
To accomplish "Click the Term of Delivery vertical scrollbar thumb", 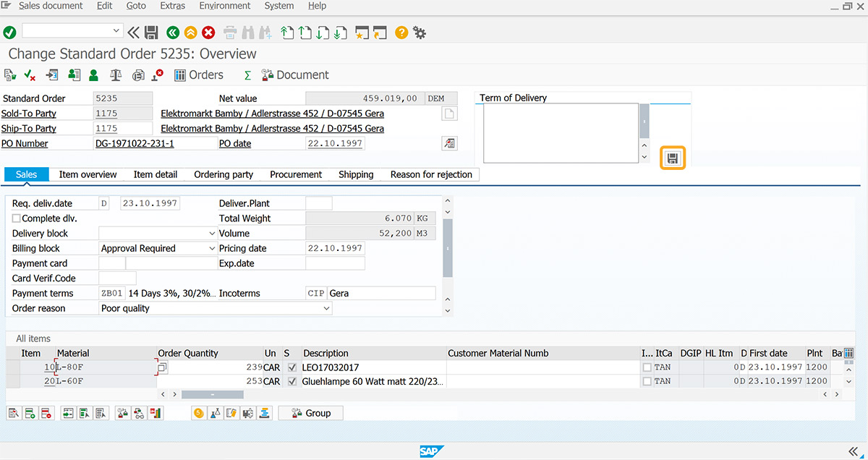I will point(644,121).
